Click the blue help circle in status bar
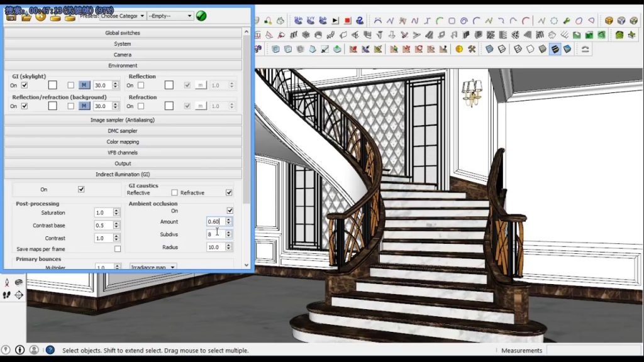Viewport: 644px width, 362px height. click(x=50, y=349)
